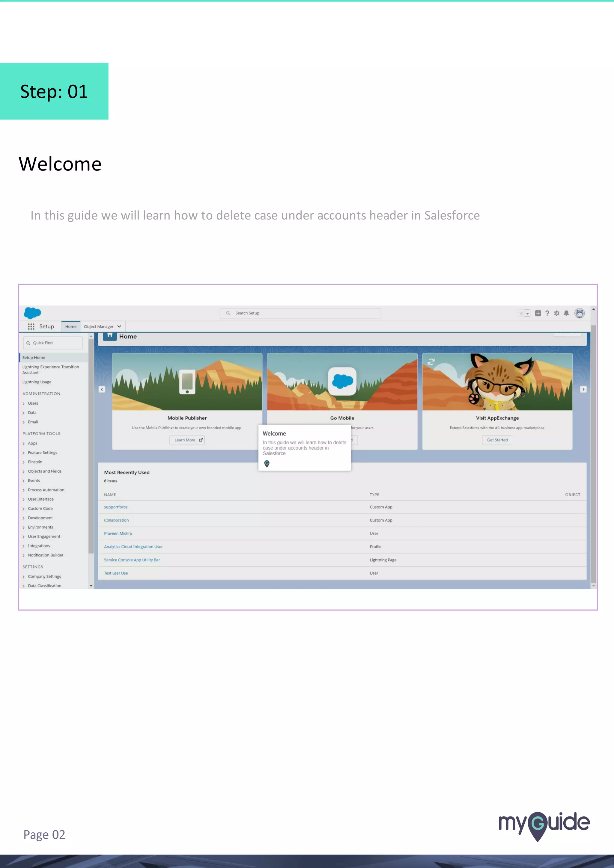Open the Object Manager tab dropdown arrow

tap(119, 326)
